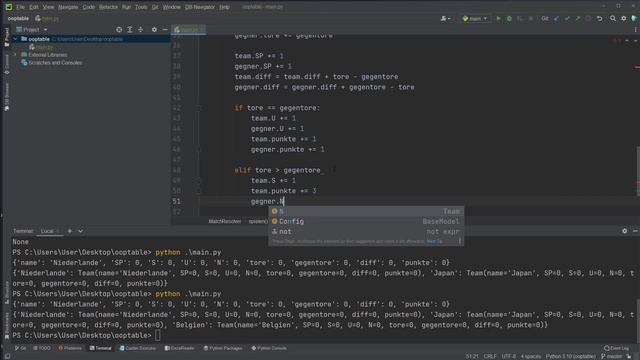
Task: Open the TODO tool window
Action: point(42,348)
